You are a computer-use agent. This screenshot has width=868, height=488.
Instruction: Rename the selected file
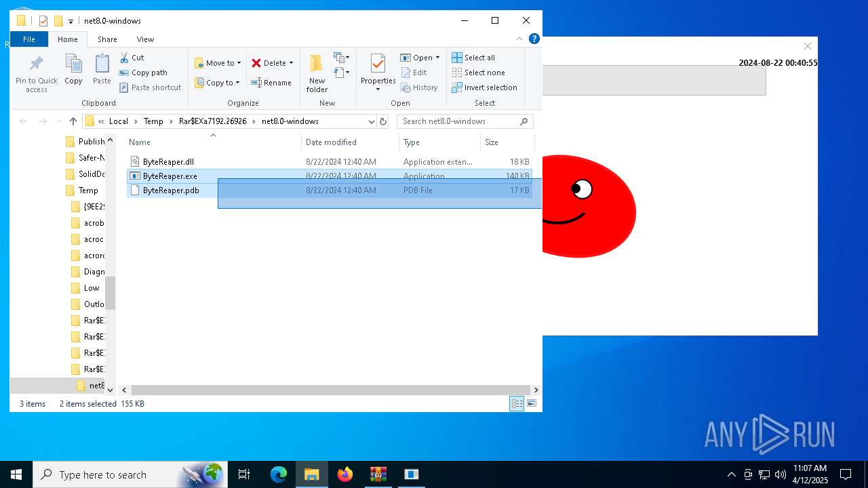271,83
